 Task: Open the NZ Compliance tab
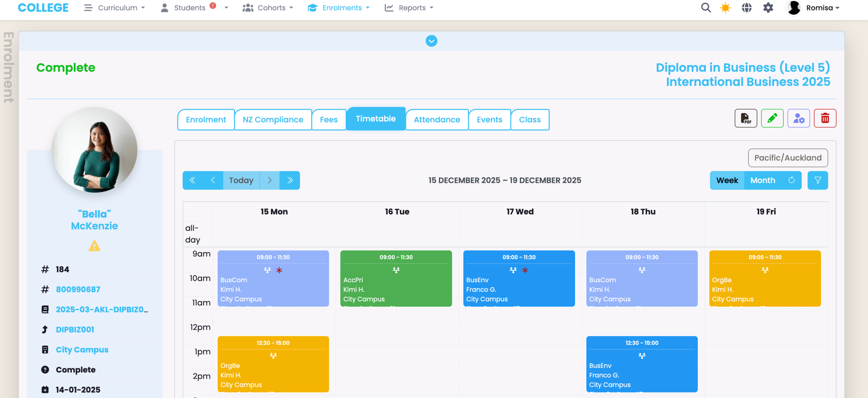coord(273,119)
